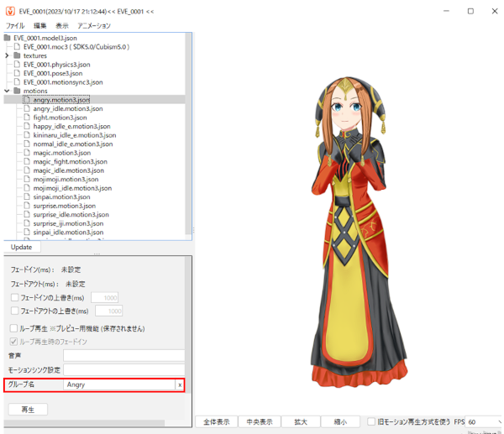The image size is (504, 434).
Task: Select happy_idle_e.motion3.json file
Action: click(x=71, y=126)
